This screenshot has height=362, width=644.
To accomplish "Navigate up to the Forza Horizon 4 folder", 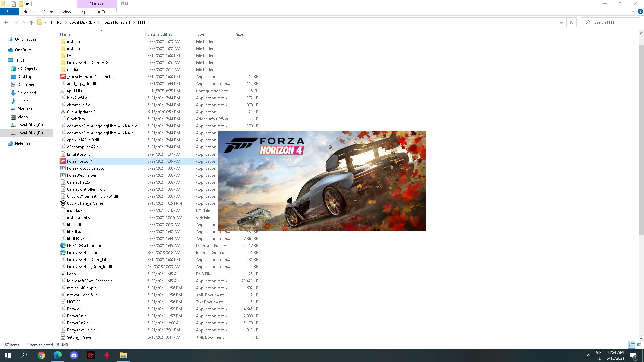I will click(x=31, y=22).
